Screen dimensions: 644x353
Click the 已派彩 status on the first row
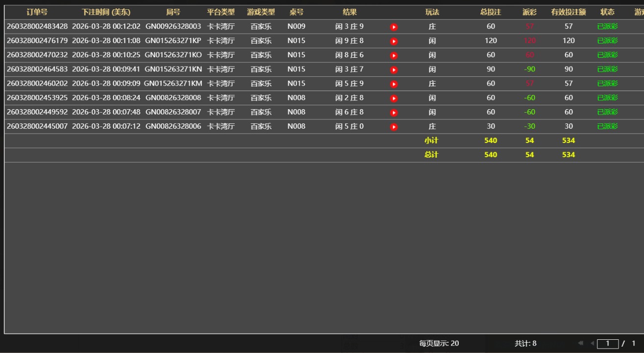[x=607, y=26]
